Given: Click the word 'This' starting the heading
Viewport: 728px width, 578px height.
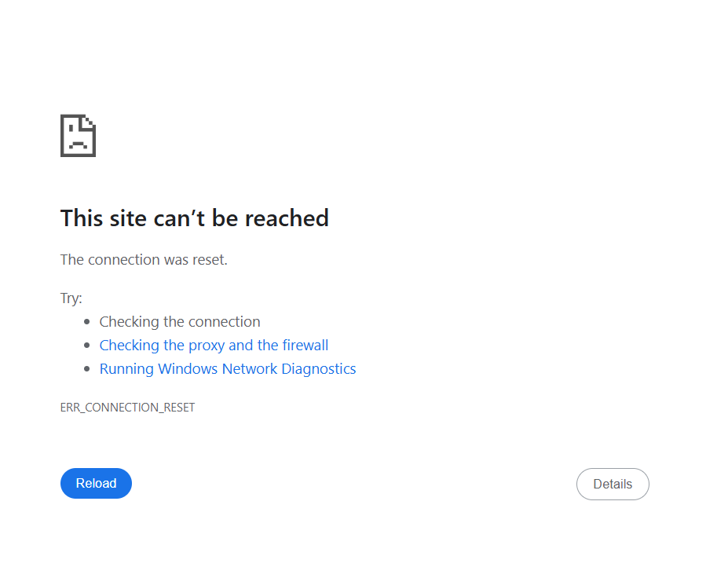Looking at the screenshot, I should 81,218.
